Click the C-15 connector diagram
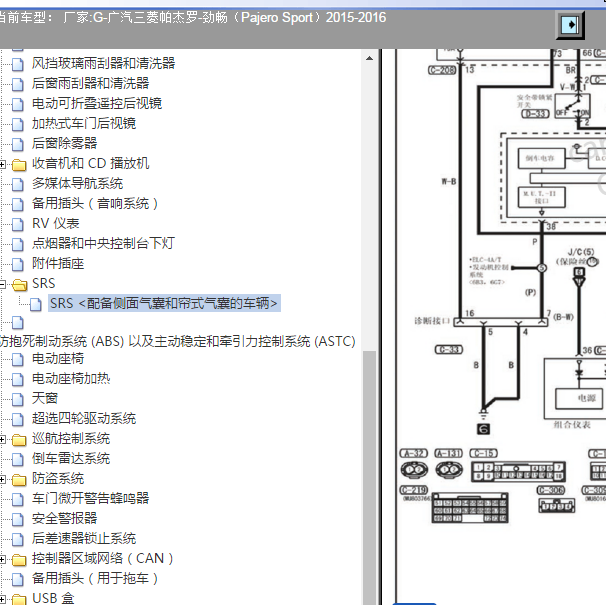606x605 pixels. pyautogui.click(x=518, y=471)
